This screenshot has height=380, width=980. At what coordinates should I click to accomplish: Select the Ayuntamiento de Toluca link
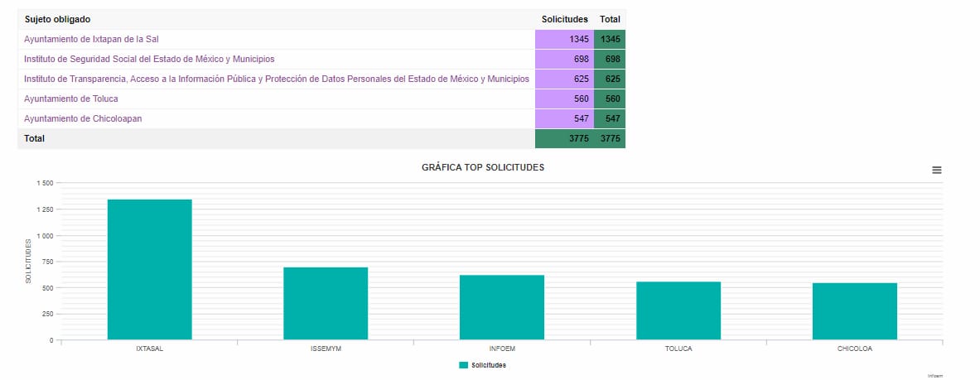(x=71, y=99)
